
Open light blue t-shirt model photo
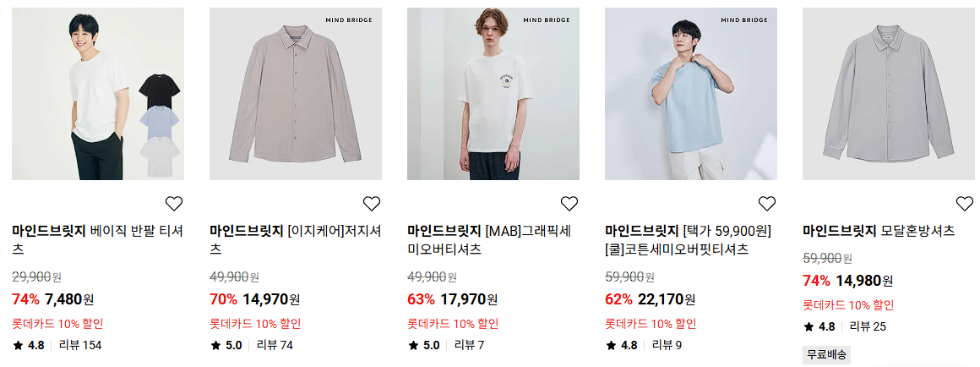pos(690,94)
